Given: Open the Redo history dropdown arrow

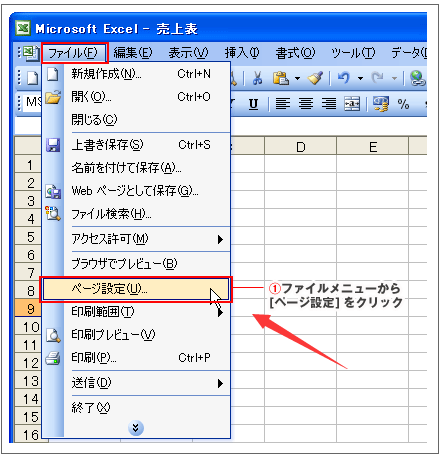Looking at the screenshot, I should pyautogui.click(x=394, y=79).
